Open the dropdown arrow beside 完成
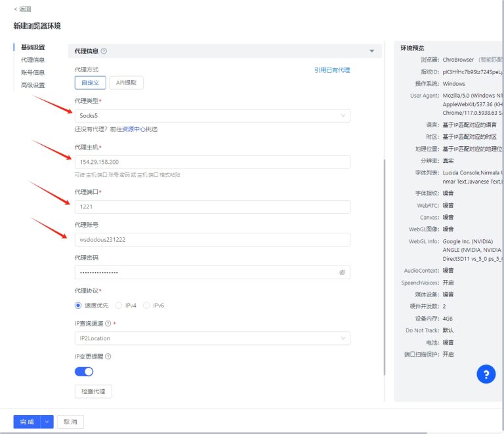Viewport: 504px width, 434px height. [x=47, y=422]
